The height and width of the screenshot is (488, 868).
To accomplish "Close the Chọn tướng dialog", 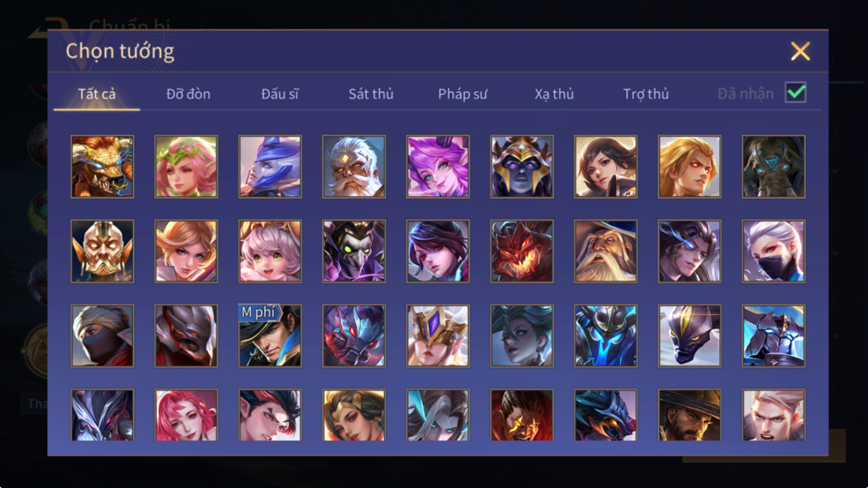I will (x=800, y=51).
